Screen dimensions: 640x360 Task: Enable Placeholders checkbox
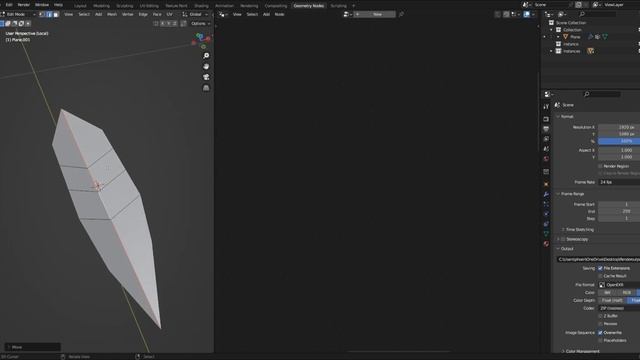(x=600, y=340)
